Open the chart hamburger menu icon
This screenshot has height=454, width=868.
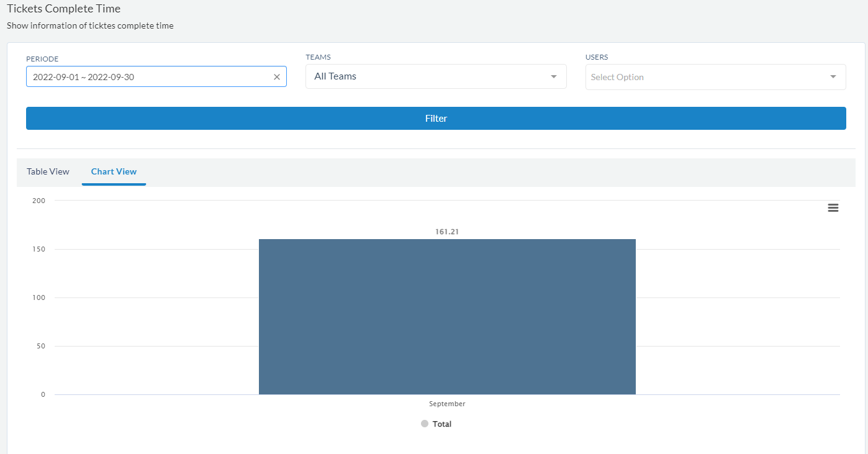tap(833, 208)
